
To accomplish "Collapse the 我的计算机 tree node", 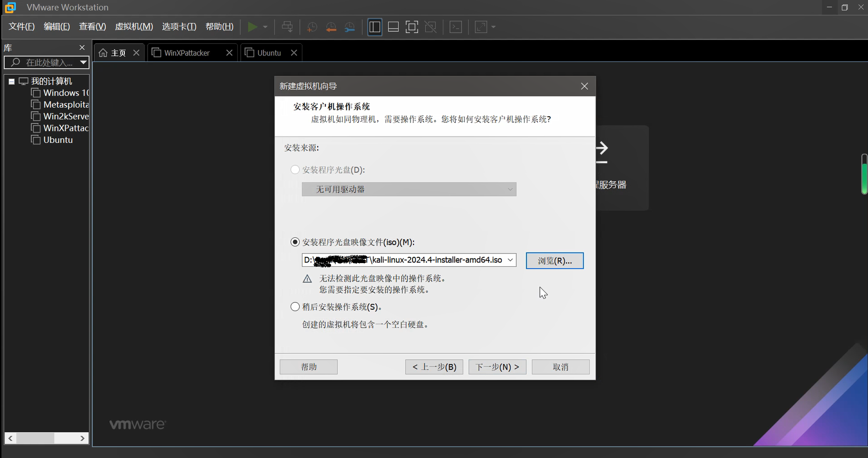I will pos(11,81).
